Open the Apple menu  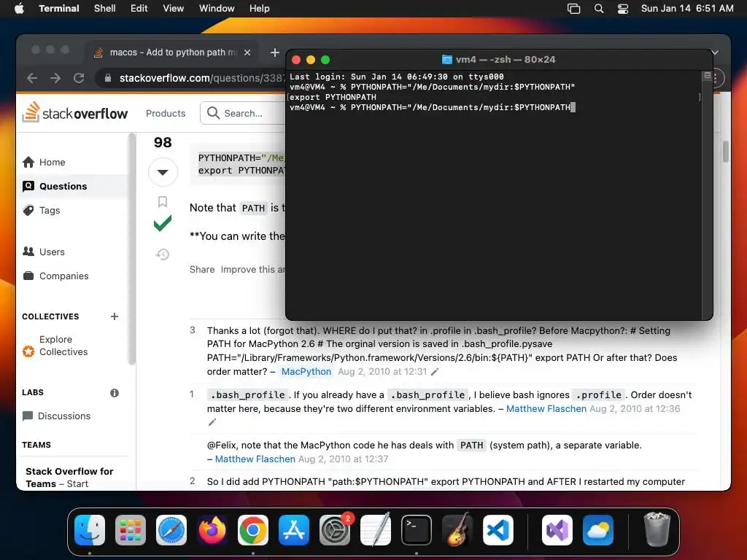19,9
